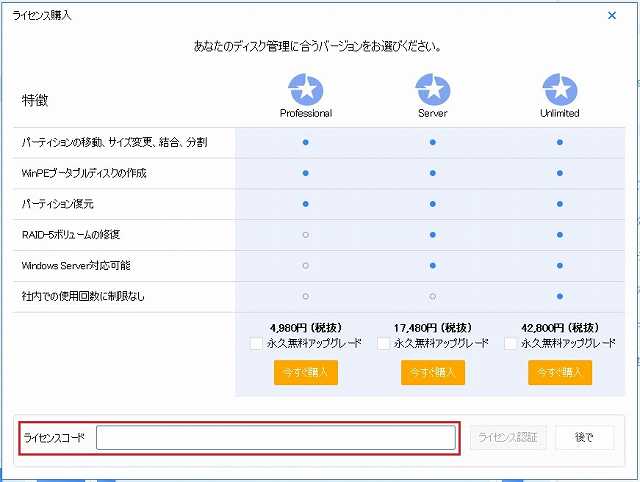Buy Server with 今すぐ購入 button
The width and height of the screenshot is (640, 482).
pyautogui.click(x=433, y=372)
